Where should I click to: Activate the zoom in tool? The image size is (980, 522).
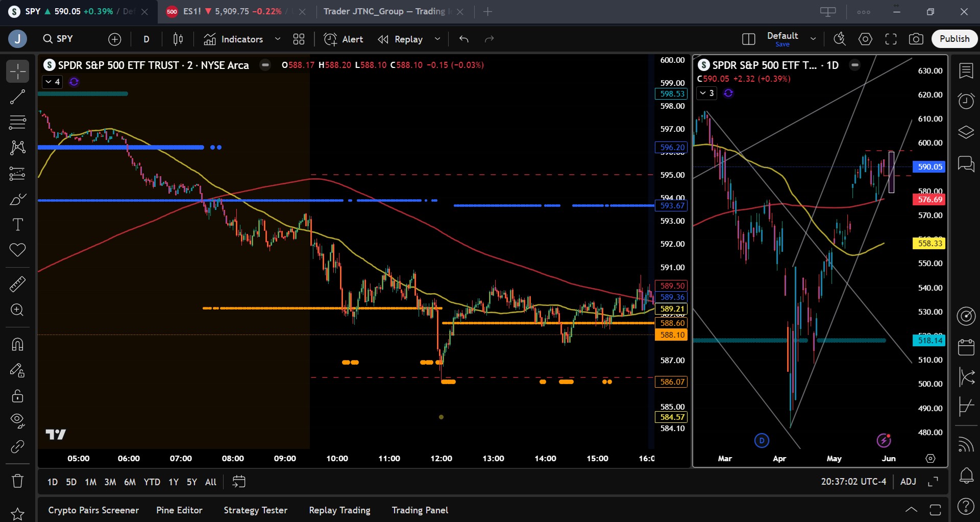click(x=17, y=310)
